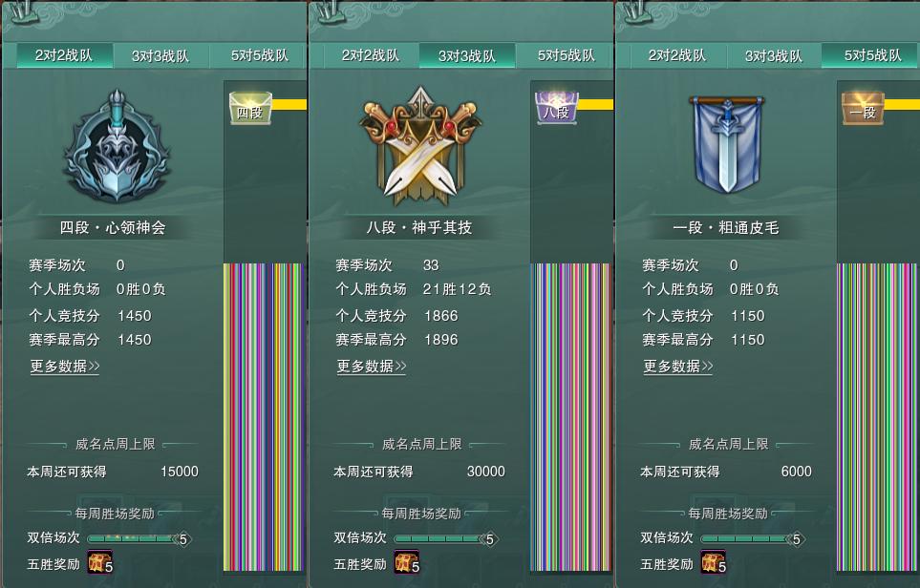920x588 pixels.
Task: Switch to 3对3战队 tab in middle panel
Action: coord(467,55)
